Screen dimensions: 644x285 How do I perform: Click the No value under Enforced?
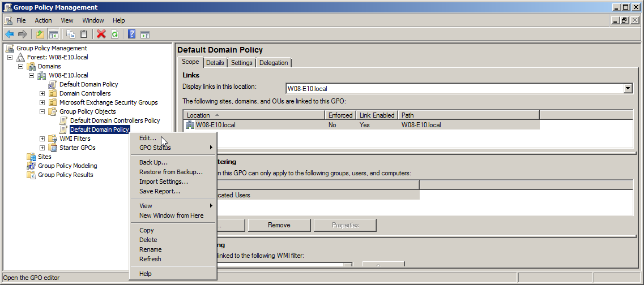(x=332, y=125)
